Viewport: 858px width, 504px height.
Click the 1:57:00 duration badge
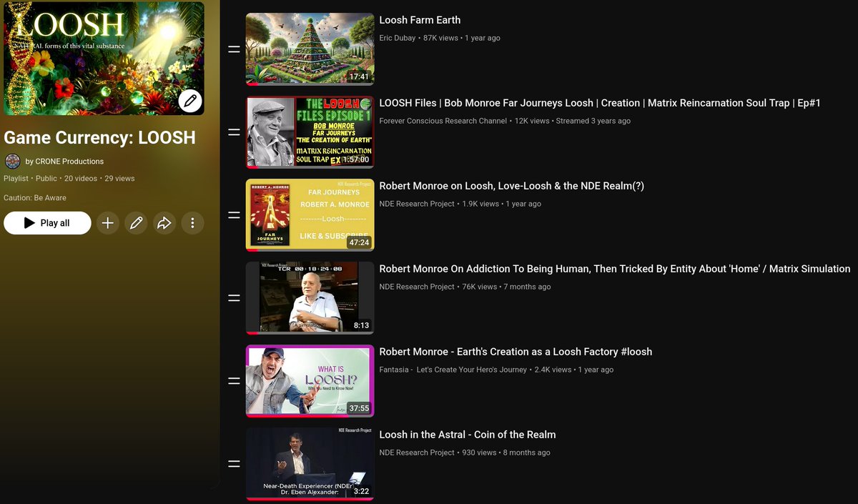356,159
